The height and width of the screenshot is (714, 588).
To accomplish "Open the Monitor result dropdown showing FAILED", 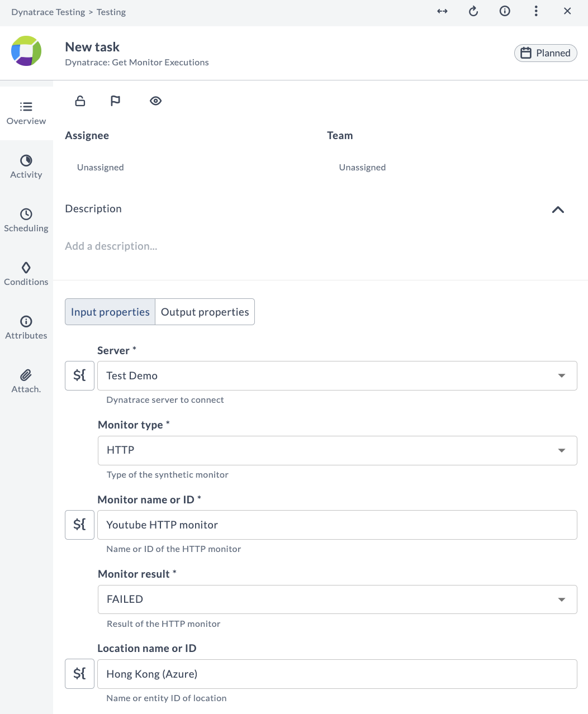I will (x=338, y=599).
